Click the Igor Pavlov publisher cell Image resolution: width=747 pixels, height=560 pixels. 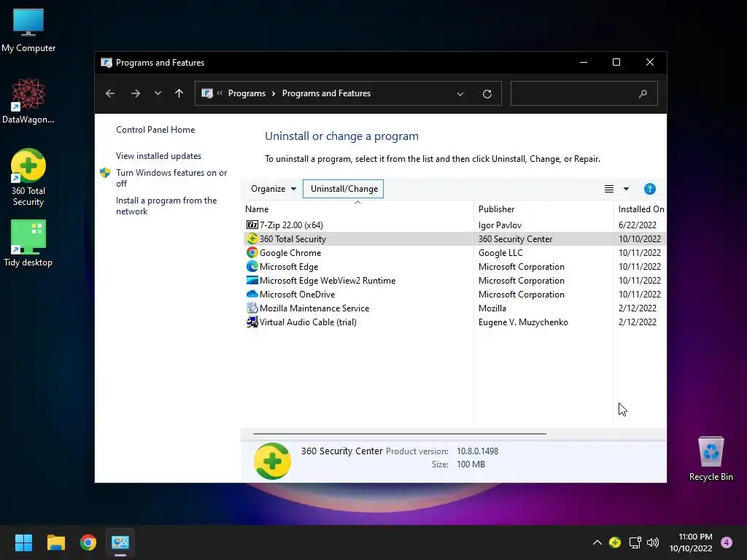point(500,225)
